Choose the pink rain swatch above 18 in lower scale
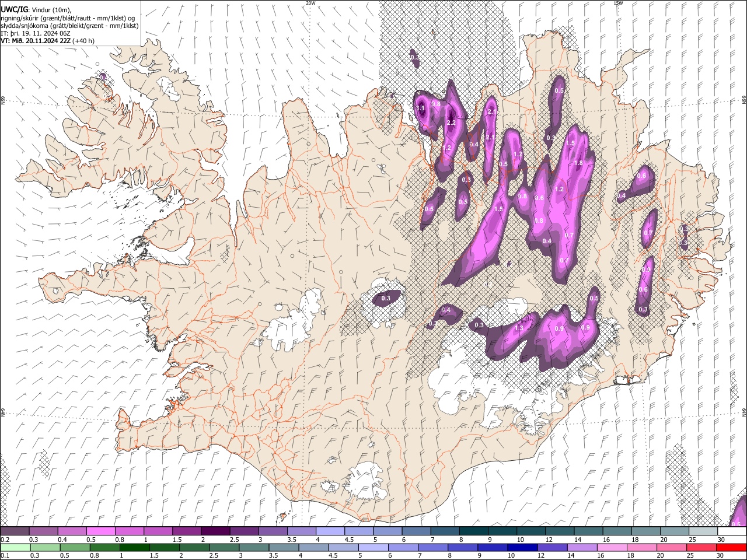Viewport: 747px width, 560px height. 641,547
